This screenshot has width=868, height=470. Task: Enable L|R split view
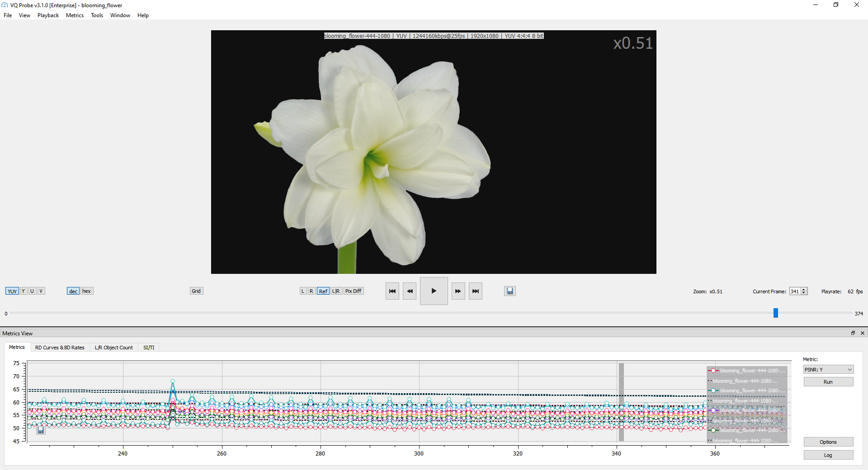(x=336, y=291)
